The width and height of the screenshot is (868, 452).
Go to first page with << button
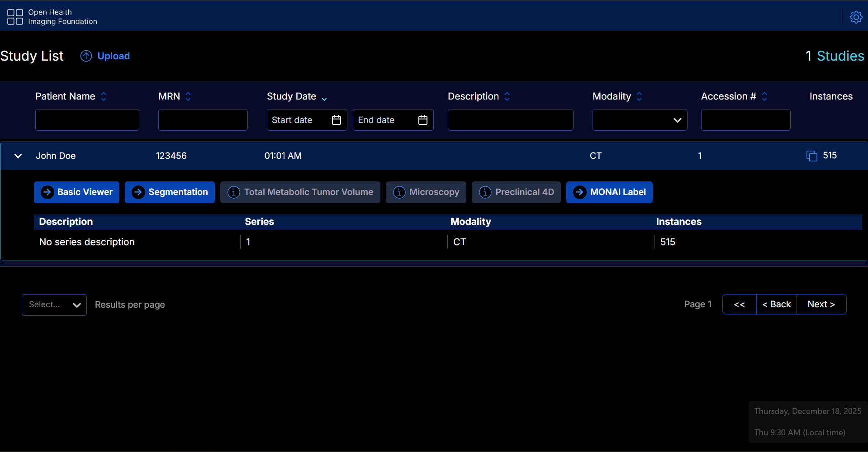[x=740, y=305]
